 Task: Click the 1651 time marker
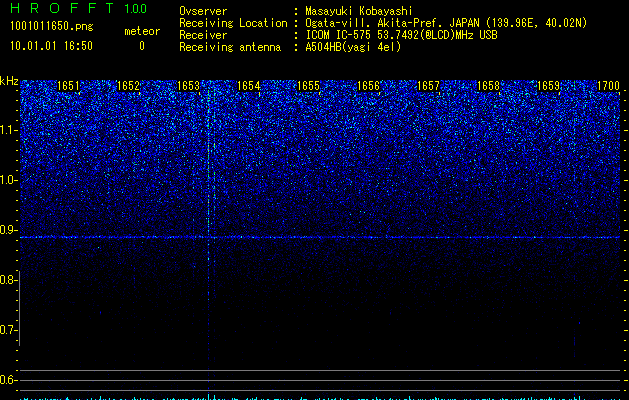tap(69, 86)
